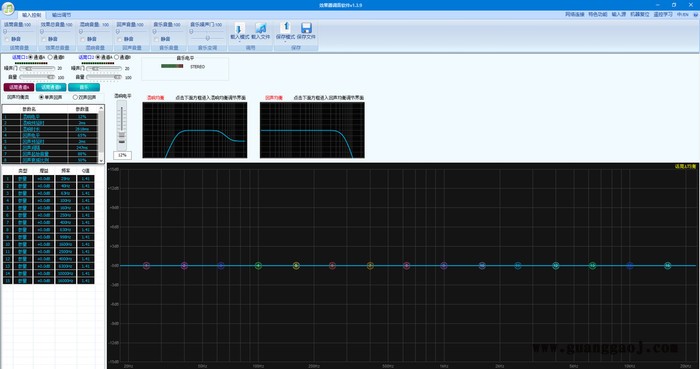Select channel A for microphone port 1
Screen dimensions: 700x369
click(x=30, y=57)
